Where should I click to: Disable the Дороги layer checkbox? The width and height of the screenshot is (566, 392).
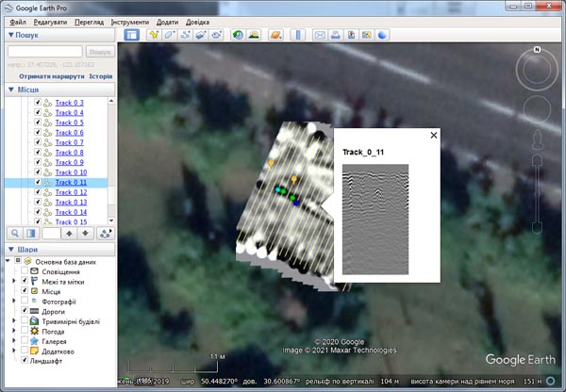[25, 311]
